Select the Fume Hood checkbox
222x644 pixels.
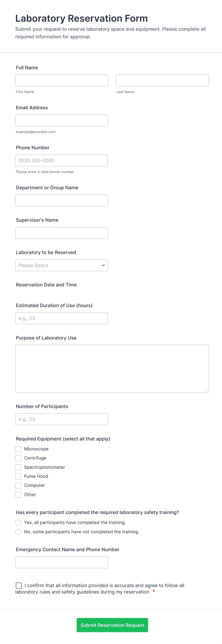(x=18, y=476)
